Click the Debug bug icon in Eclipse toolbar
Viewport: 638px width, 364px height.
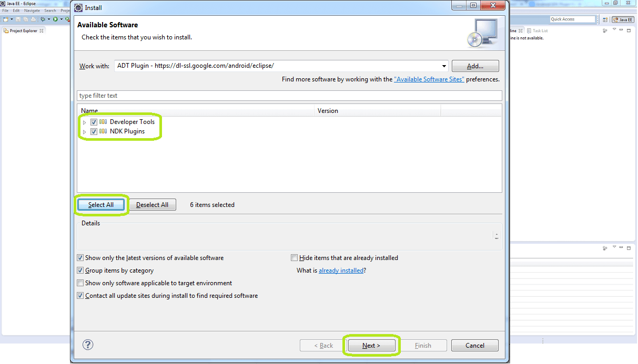pyautogui.click(x=43, y=19)
